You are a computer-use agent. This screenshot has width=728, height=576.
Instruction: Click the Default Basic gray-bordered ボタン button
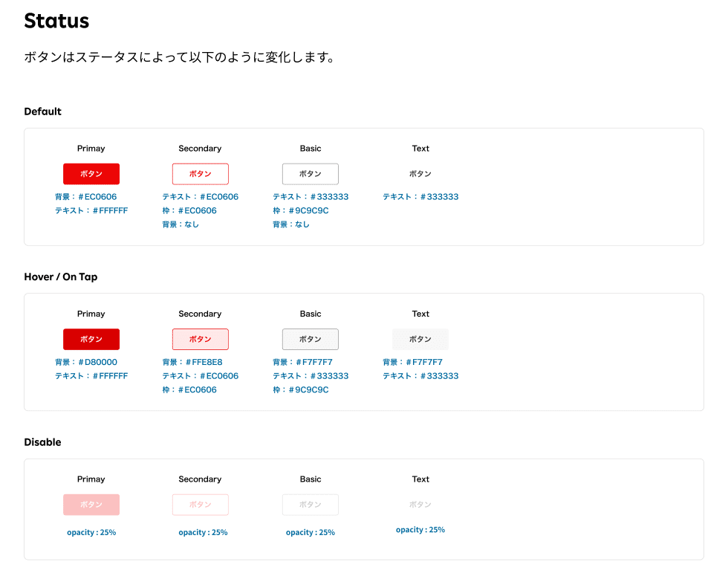tap(311, 174)
